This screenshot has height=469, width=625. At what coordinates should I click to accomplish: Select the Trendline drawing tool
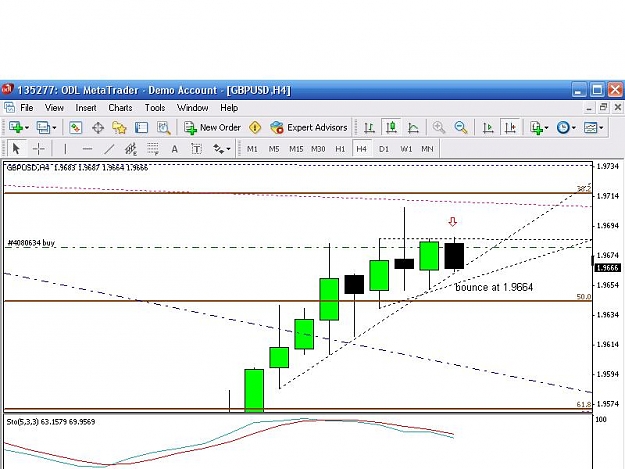109,149
